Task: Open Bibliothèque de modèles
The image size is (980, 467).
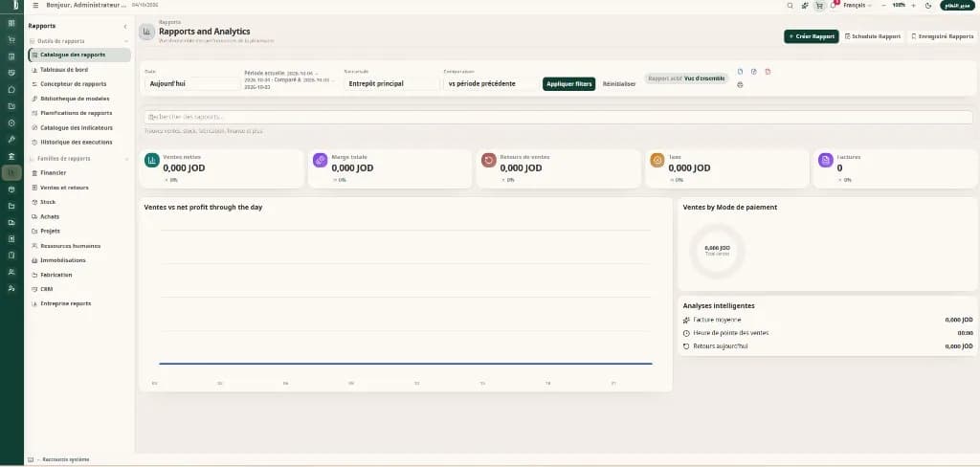Action: click(79, 99)
